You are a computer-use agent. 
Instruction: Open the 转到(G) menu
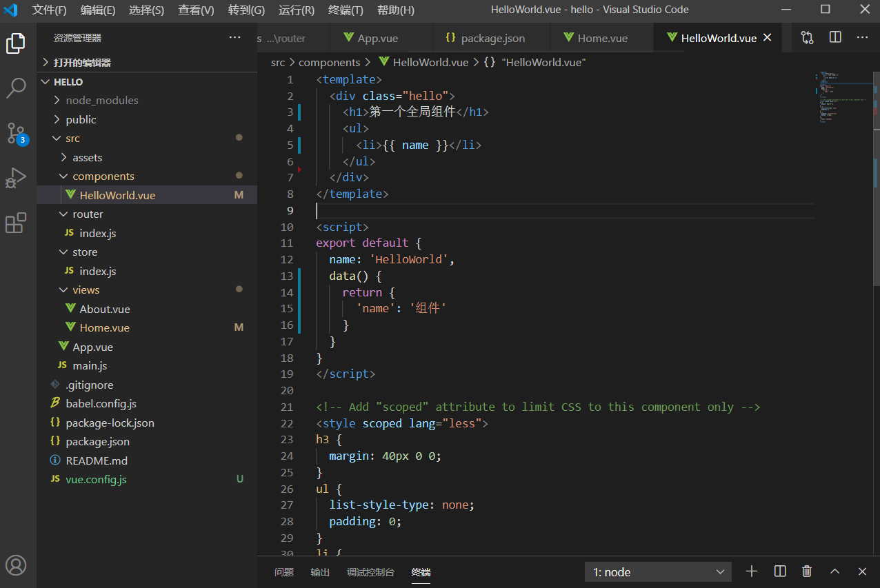[246, 10]
